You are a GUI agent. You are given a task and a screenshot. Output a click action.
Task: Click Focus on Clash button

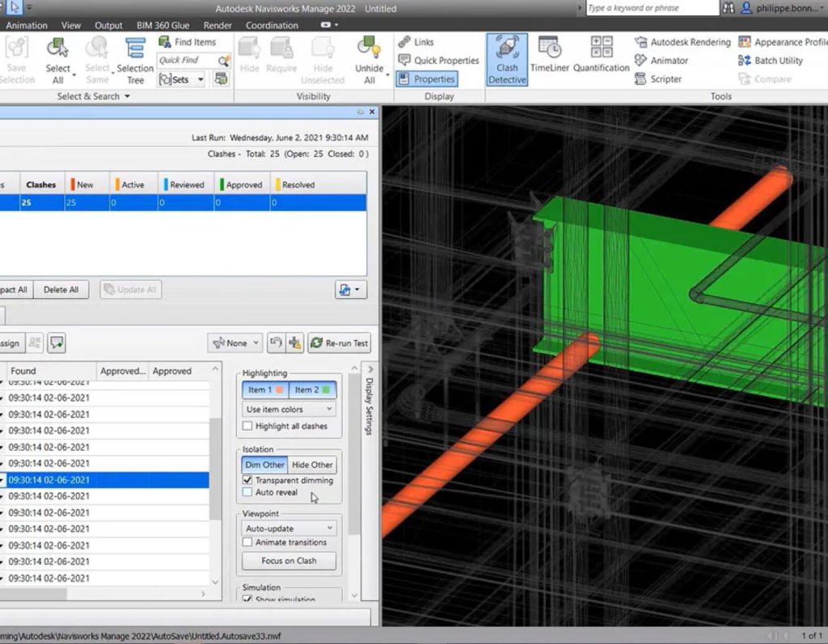click(289, 561)
